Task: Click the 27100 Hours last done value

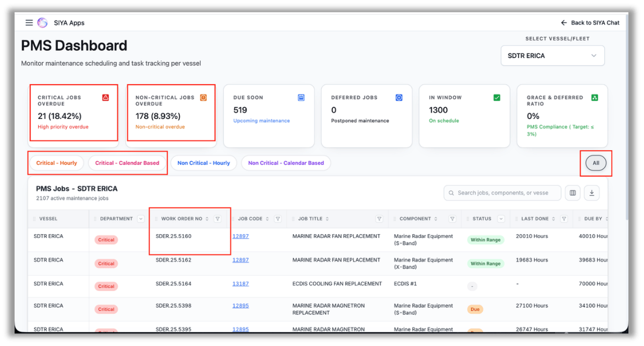Action: 532,305
